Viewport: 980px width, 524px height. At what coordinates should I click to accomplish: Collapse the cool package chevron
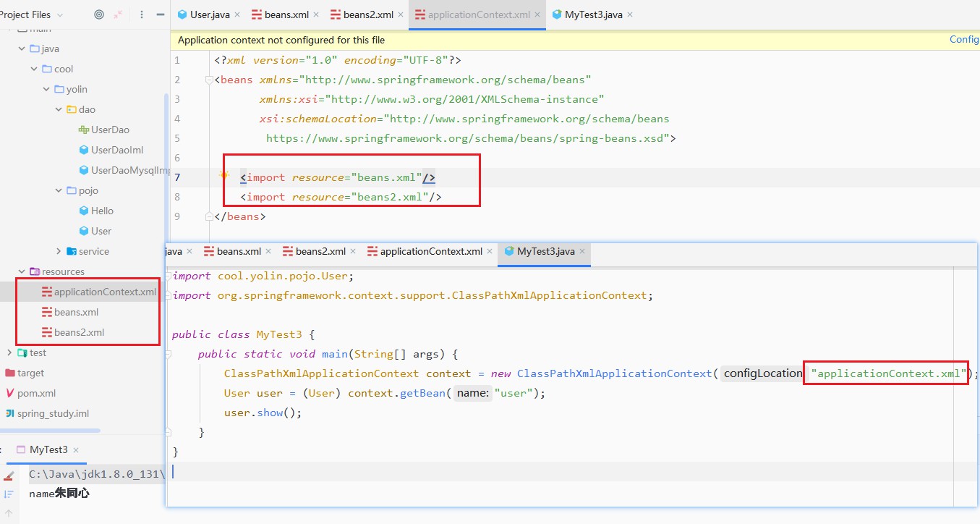(x=34, y=69)
